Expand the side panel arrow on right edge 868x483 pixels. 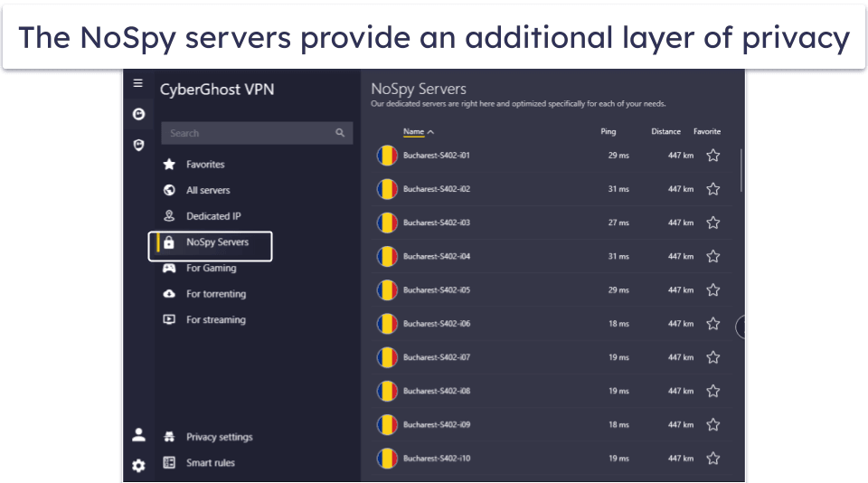click(741, 327)
